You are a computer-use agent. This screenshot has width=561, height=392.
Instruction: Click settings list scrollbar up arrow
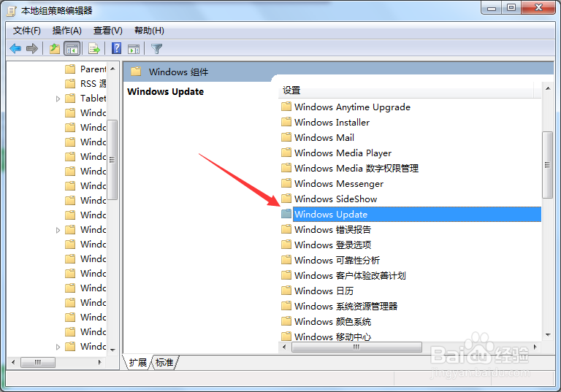click(548, 88)
